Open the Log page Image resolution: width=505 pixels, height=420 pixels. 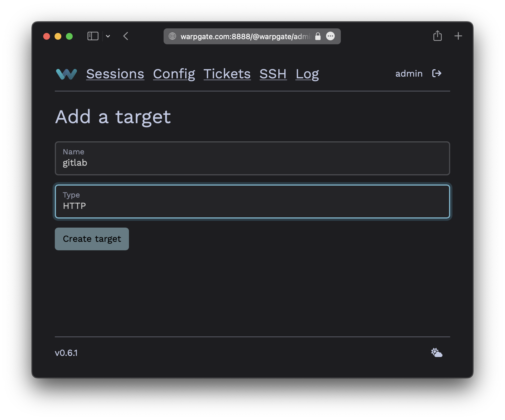(307, 74)
